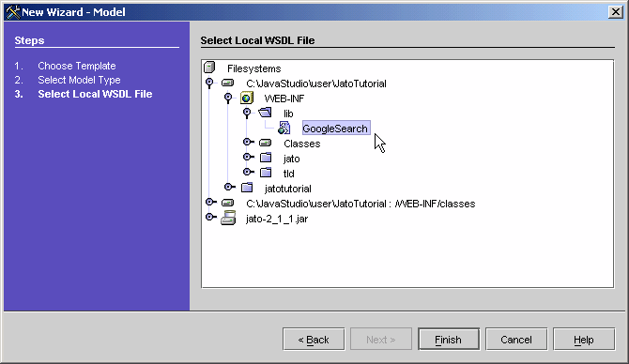The width and height of the screenshot is (629, 364).
Task: Click the jatotutorial folder icon
Action: coord(247,188)
